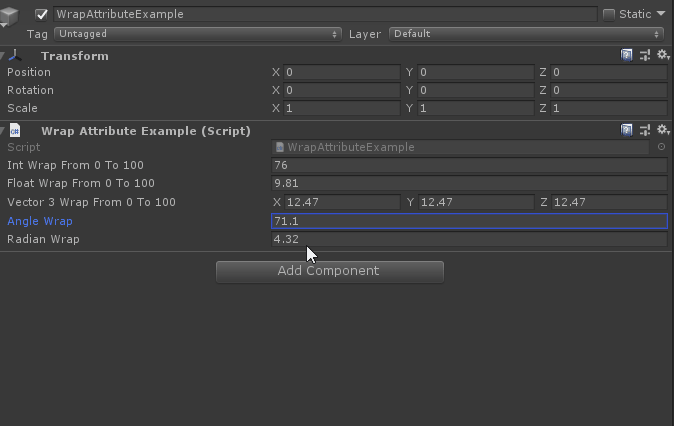Open script component help reference icon

tap(627, 131)
